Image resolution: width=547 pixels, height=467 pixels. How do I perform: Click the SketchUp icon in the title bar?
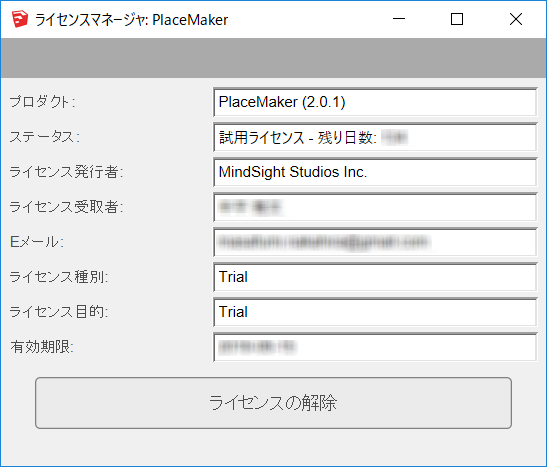[x=20, y=19]
